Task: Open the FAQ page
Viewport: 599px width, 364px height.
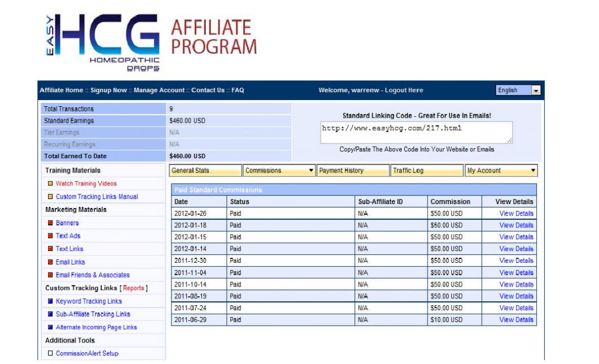Action: click(x=238, y=90)
